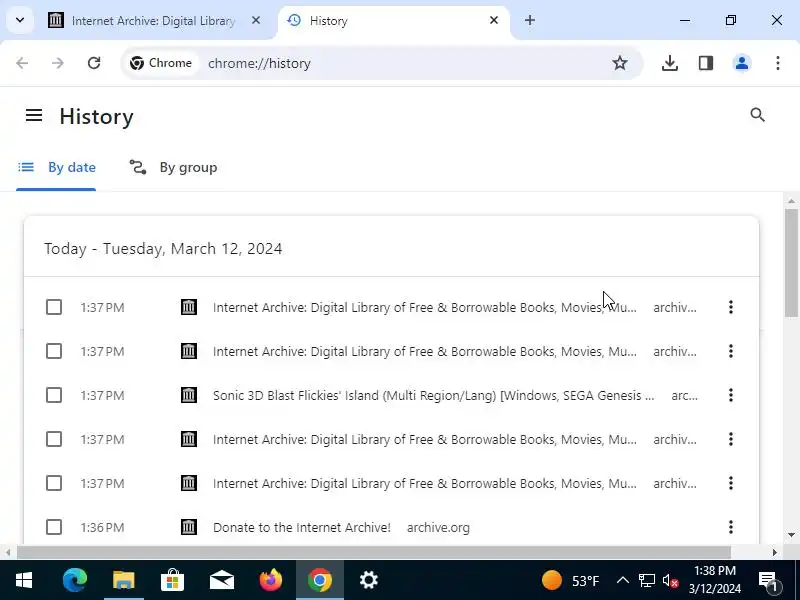Click the date heading Tuesday, March 12, 2024
Viewport: 800px width, 600px height.
(163, 248)
